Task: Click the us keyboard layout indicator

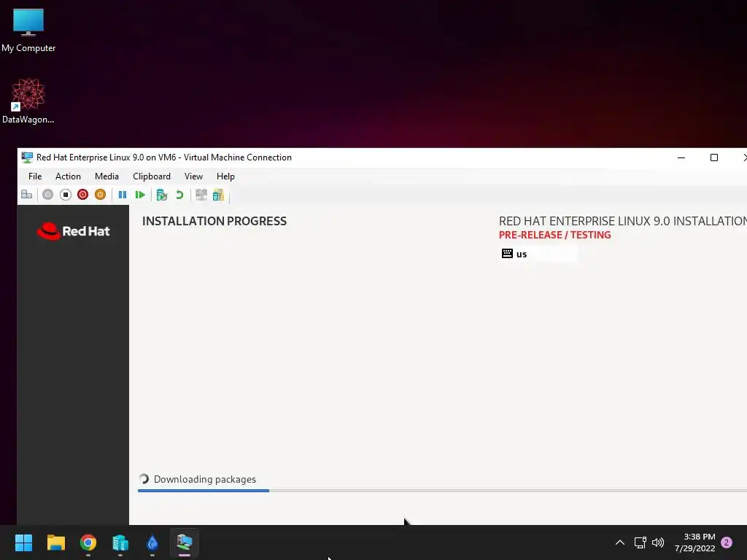Action: click(538, 254)
